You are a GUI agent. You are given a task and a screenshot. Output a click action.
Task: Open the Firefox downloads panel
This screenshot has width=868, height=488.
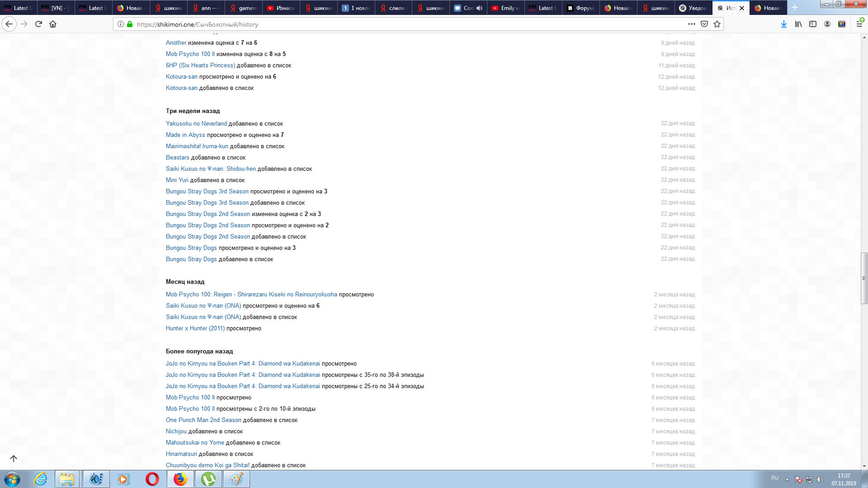(x=783, y=24)
